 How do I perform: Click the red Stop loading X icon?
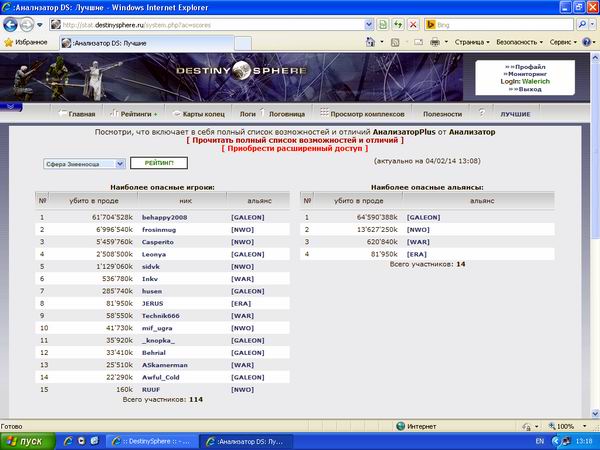point(413,25)
